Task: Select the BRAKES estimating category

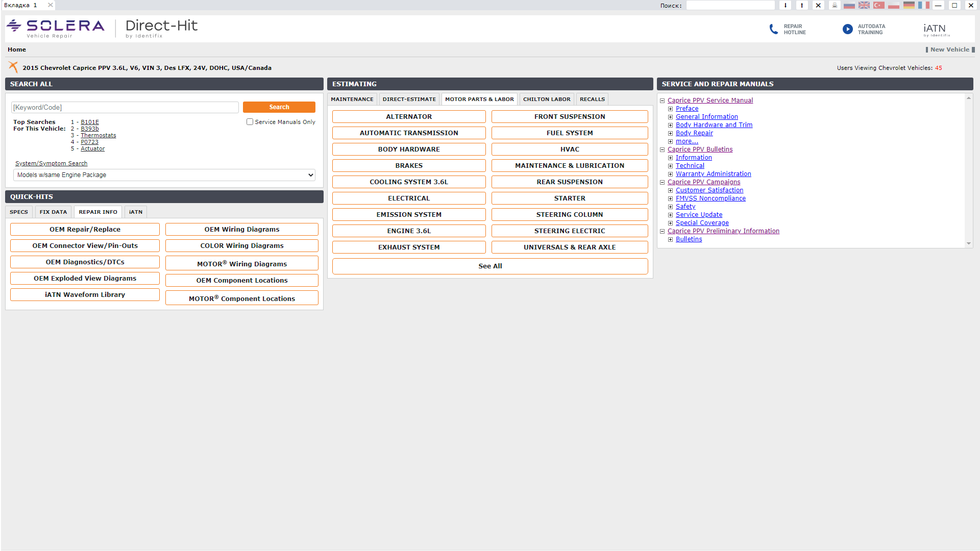Action: [409, 166]
